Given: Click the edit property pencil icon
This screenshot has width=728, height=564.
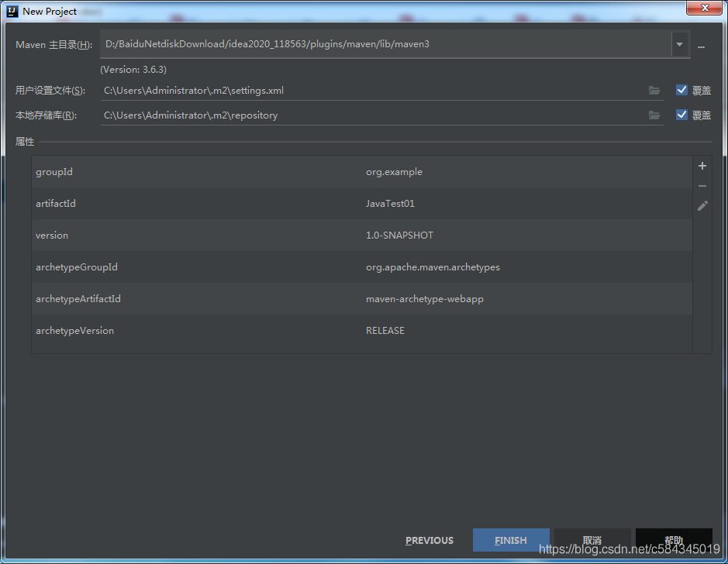Looking at the screenshot, I should click(702, 206).
